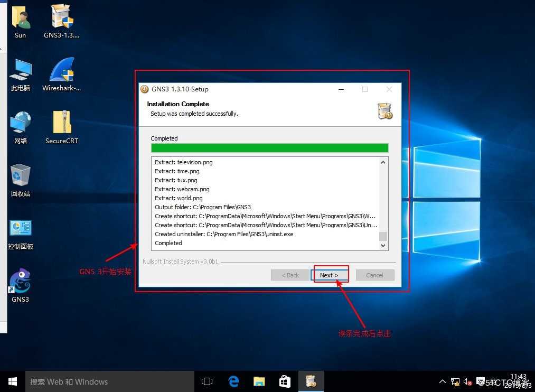Click the Cancel button in setup
The image size is (535, 392).
coord(375,275)
